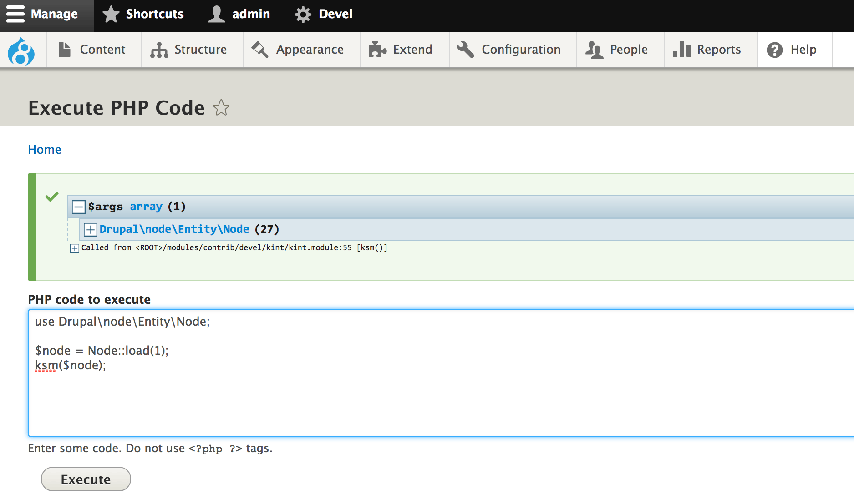This screenshot has width=854, height=504.
Task: Click the Manage hamburger menu icon
Action: click(15, 14)
